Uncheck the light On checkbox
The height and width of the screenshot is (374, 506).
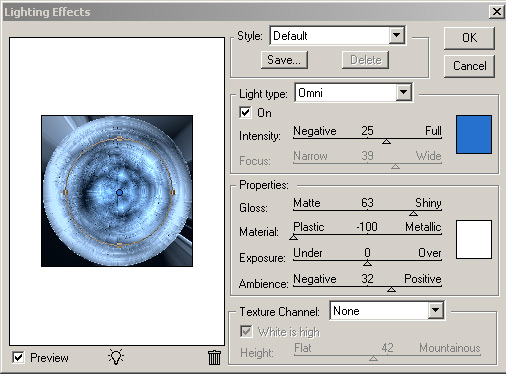[245, 112]
